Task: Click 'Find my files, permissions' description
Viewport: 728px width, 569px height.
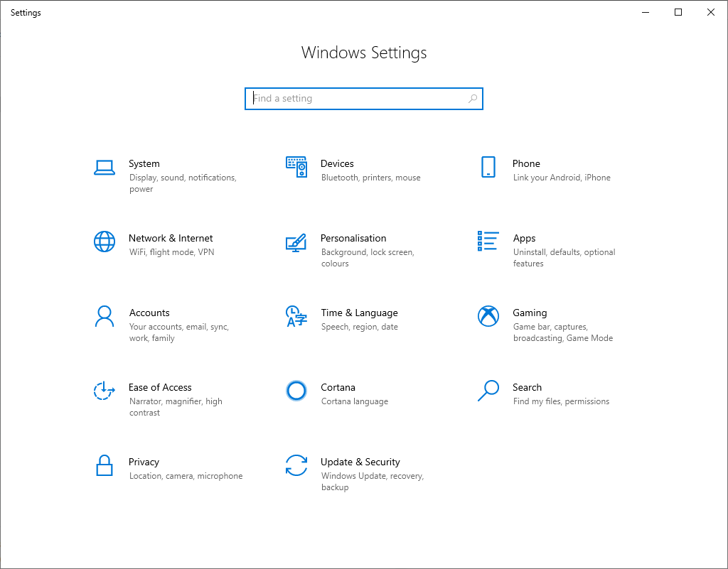Action: (561, 401)
